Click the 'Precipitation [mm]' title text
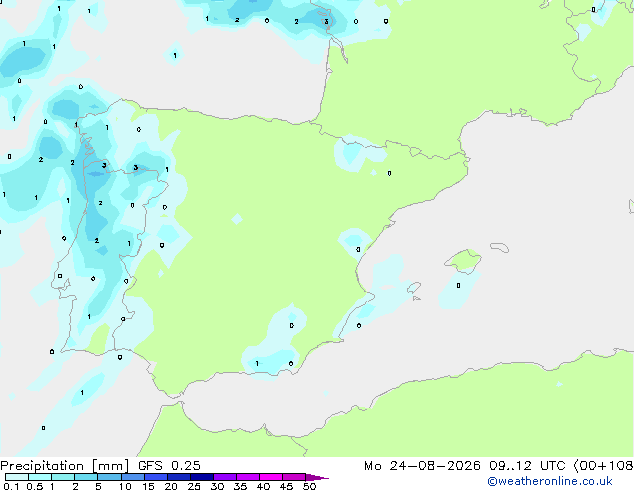The width and height of the screenshot is (634, 490). [64, 466]
